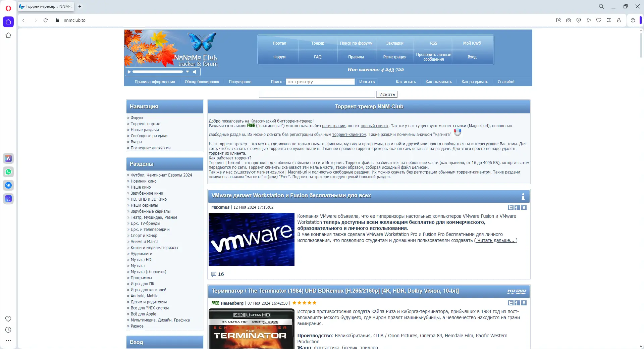Open the RSS menu item
The image size is (644, 349).
[x=434, y=43]
